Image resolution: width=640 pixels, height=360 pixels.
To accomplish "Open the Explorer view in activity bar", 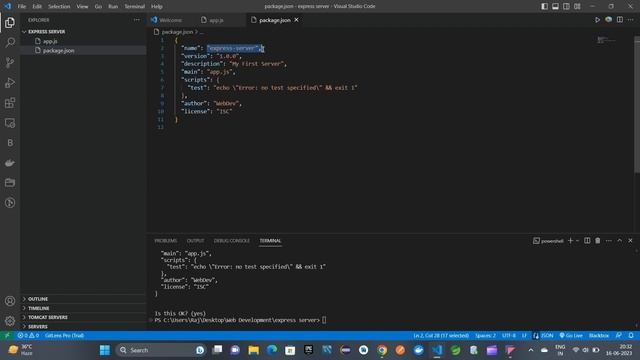I will [10, 22].
